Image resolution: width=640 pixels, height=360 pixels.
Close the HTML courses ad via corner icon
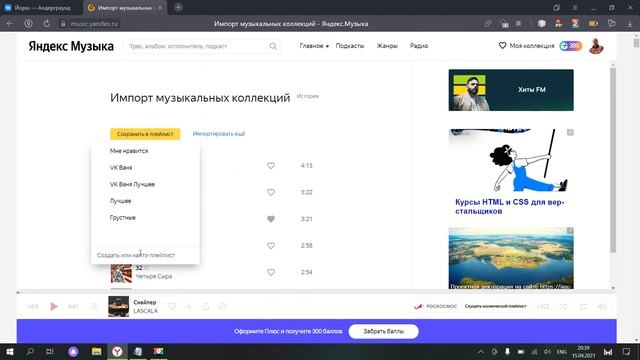(x=570, y=132)
